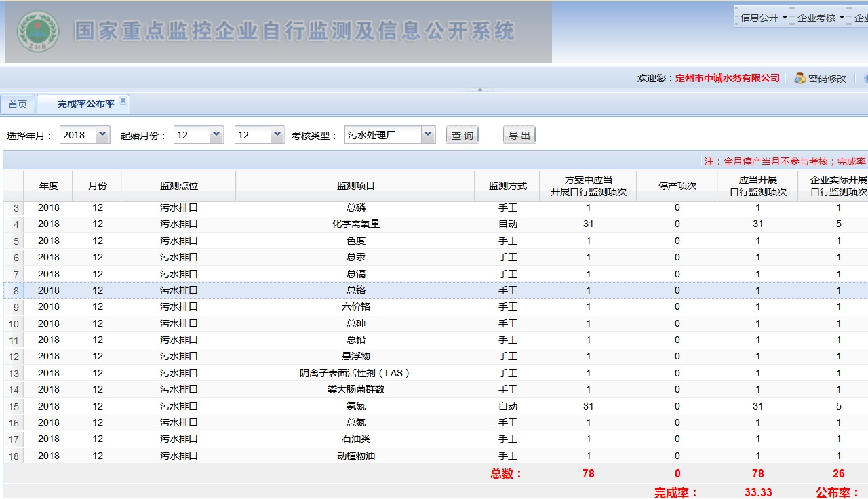Viewport: 868px width, 499px height.
Task: Click the 导出 export button
Action: tap(519, 136)
